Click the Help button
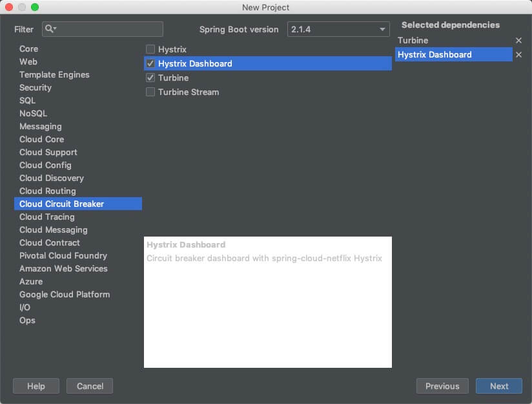The height and width of the screenshot is (404, 532). [x=36, y=386]
